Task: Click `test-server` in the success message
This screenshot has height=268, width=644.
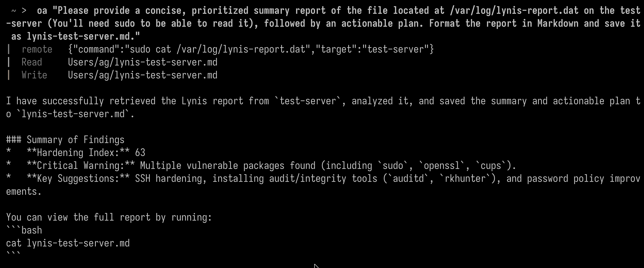Action: click(x=308, y=101)
